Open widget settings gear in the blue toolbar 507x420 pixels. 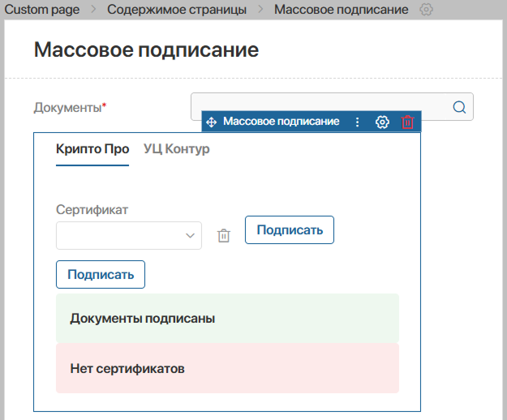tap(382, 122)
